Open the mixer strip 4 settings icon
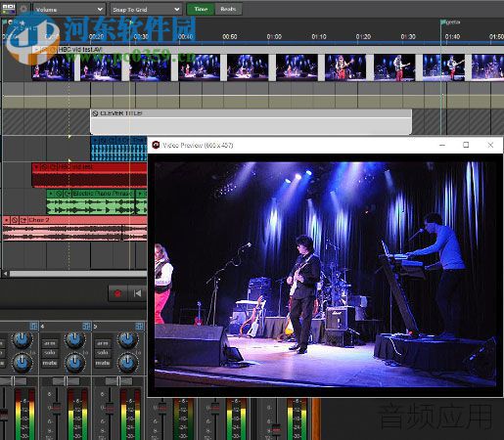This screenshot has width=504, height=440. coord(86,326)
